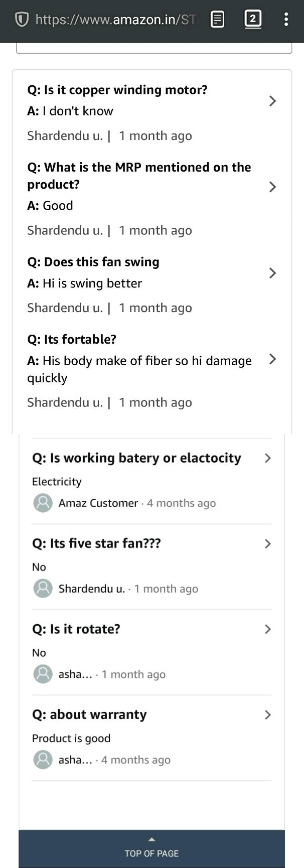Open the fan swing question chevron
This screenshot has height=868, width=304.
tap(272, 273)
